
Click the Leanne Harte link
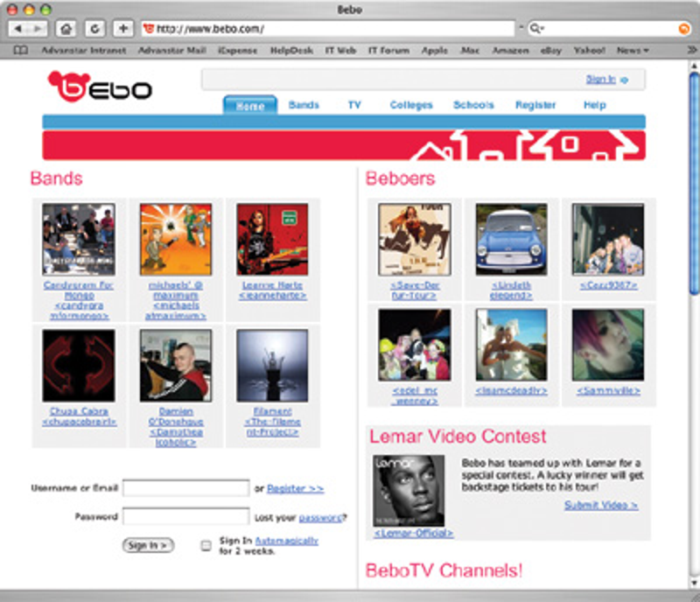click(x=272, y=290)
